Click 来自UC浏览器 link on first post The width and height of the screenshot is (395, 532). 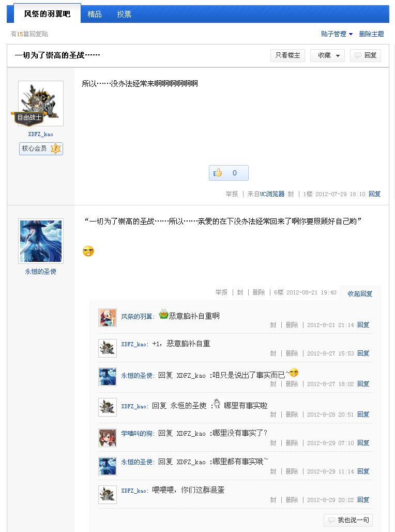(266, 194)
